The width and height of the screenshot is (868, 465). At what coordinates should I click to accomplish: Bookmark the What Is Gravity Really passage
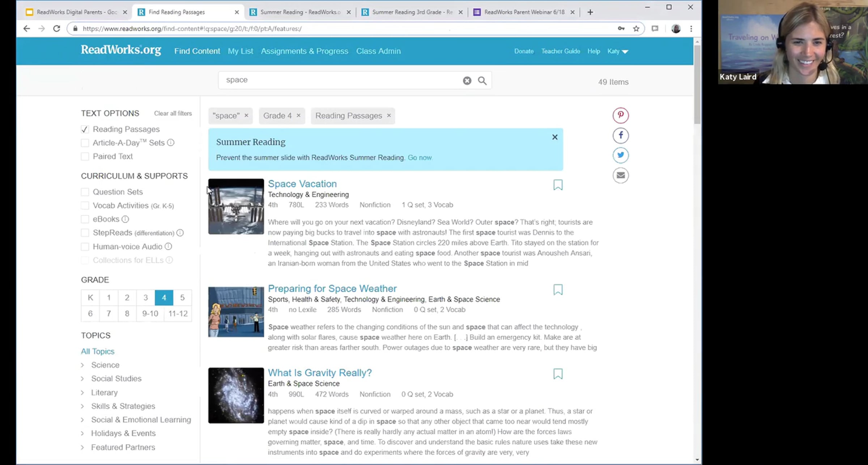[558, 374]
